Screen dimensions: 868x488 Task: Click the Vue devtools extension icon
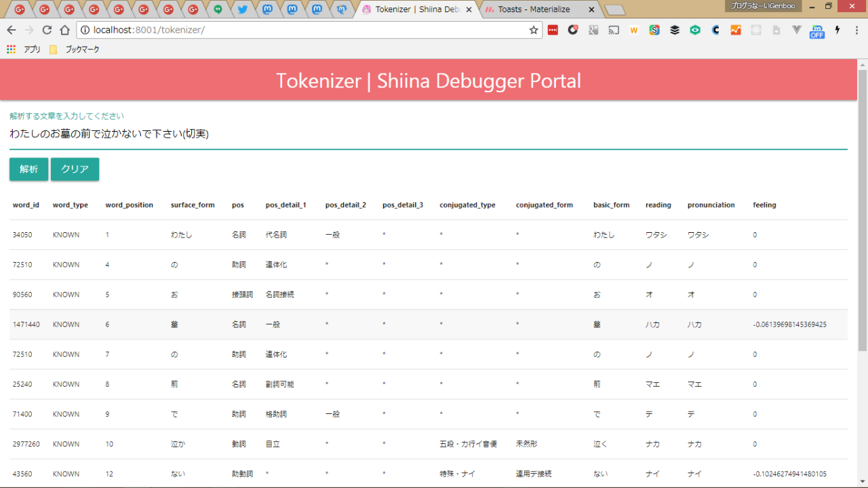point(797,30)
